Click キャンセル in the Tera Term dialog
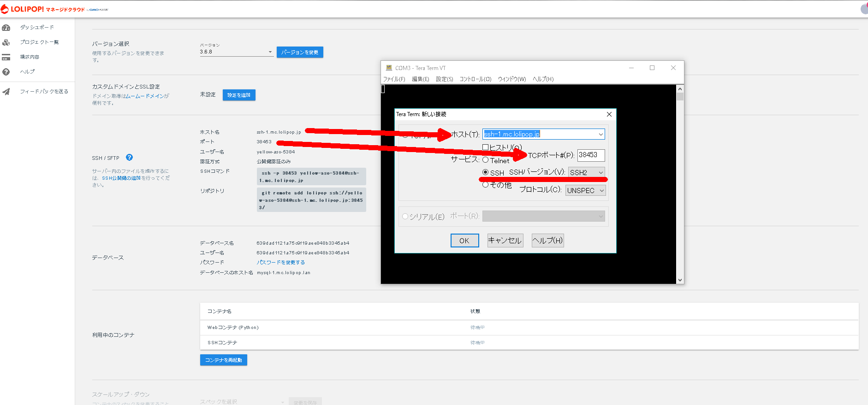This screenshot has width=868, height=405. 505,241
